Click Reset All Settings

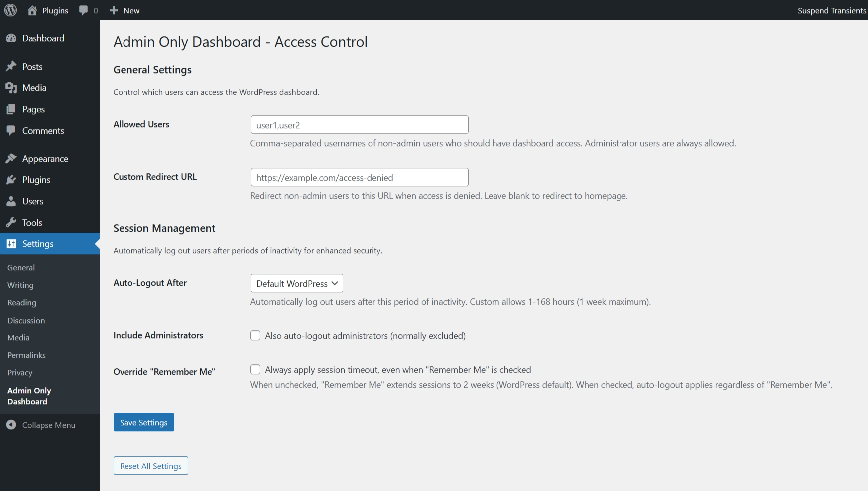tap(150, 465)
